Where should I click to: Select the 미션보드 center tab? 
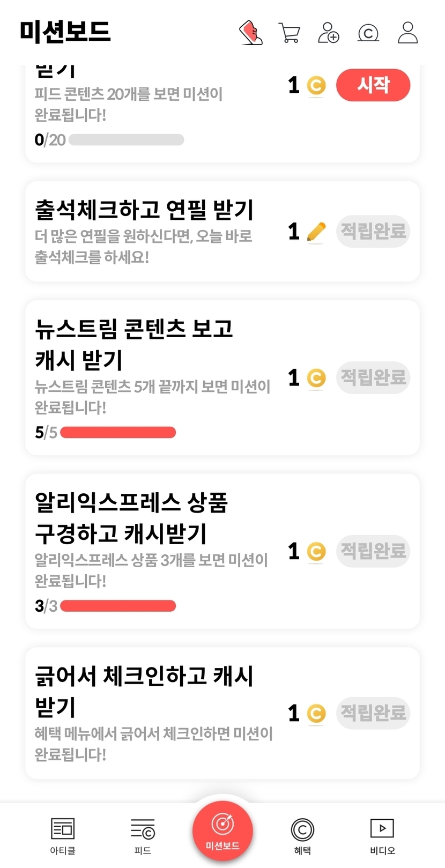(222, 830)
